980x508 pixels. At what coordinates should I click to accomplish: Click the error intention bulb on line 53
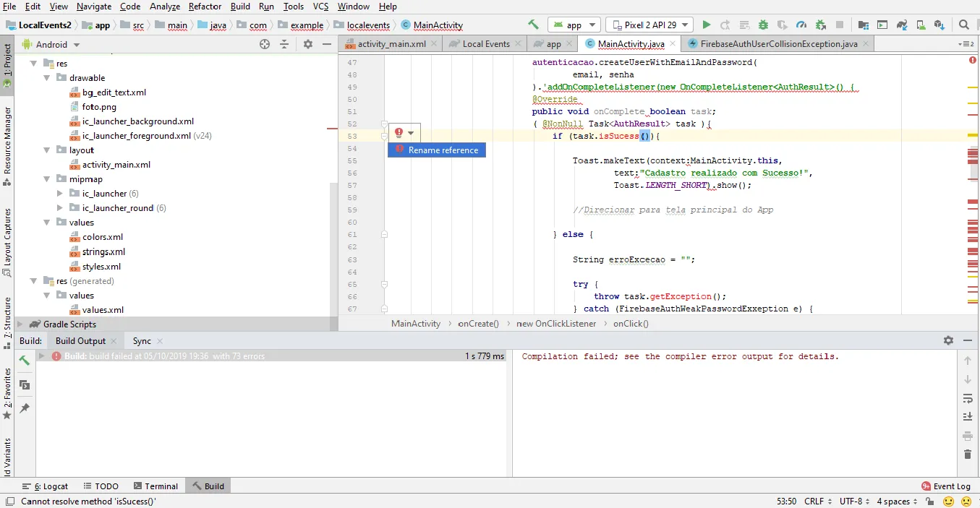tap(399, 133)
